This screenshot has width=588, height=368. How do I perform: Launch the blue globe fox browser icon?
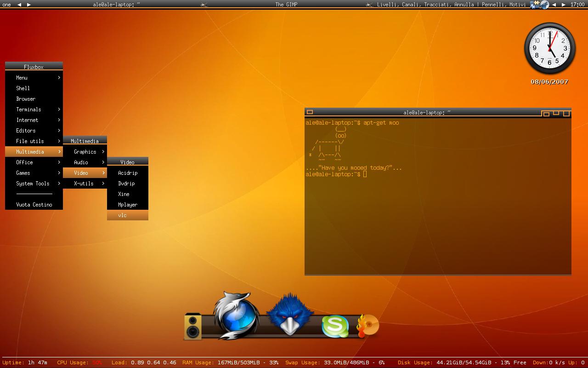point(235,316)
